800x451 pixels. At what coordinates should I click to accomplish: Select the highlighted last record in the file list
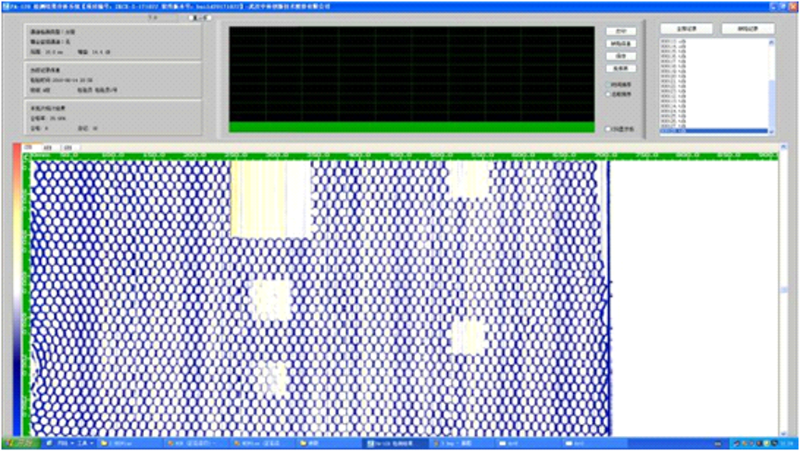click(712, 131)
